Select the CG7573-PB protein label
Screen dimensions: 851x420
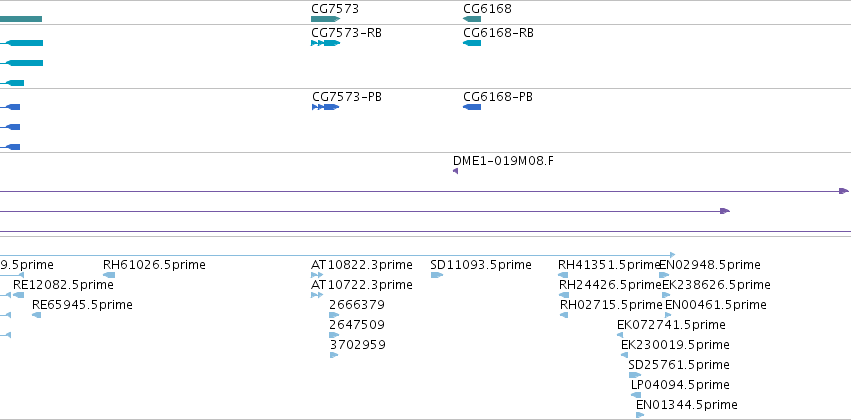pyautogui.click(x=347, y=97)
